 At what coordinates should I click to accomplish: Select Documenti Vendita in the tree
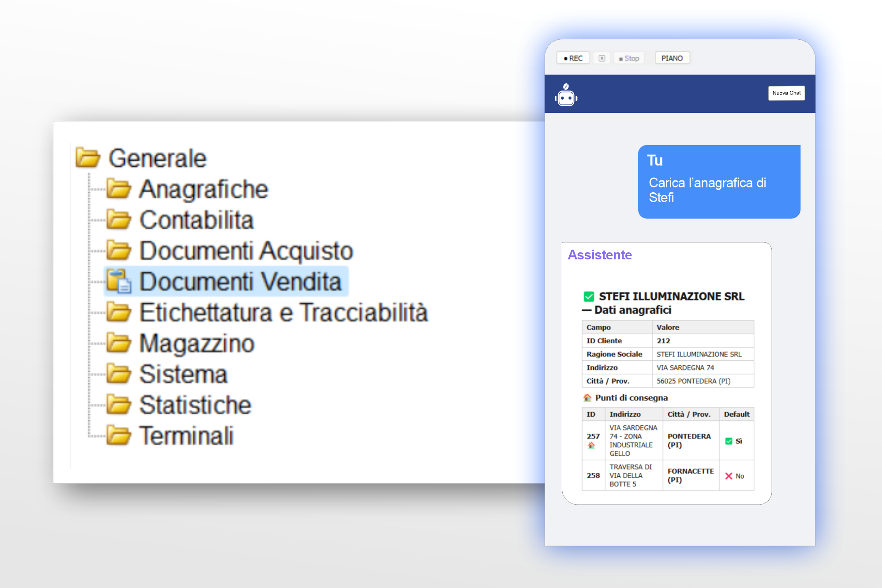pos(240,282)
